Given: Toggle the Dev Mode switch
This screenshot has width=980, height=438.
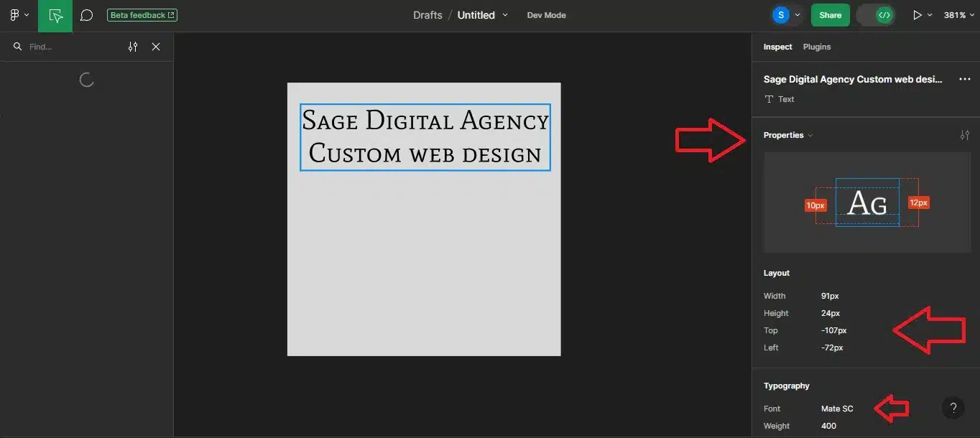Looking at the screenshot, I should pos(876,15).
